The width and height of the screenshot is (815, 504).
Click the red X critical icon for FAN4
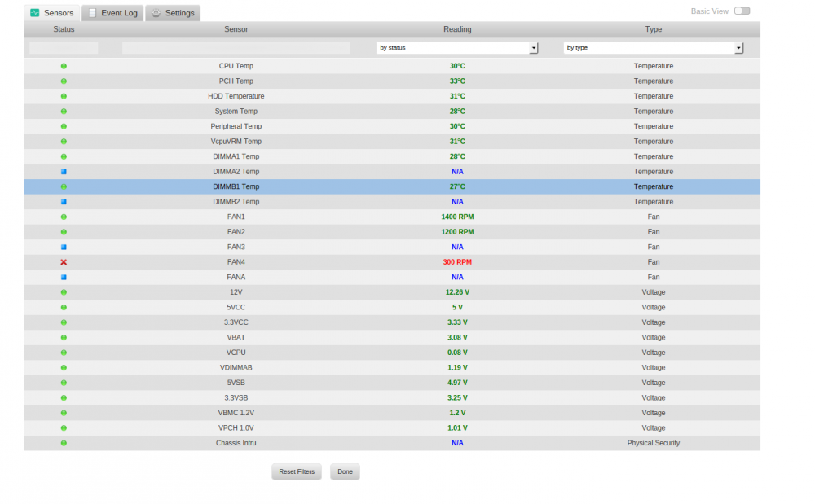64,262
